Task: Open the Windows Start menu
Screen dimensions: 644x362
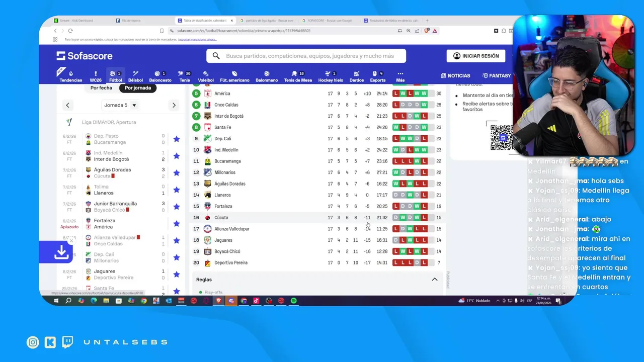Action: (56, 301)
